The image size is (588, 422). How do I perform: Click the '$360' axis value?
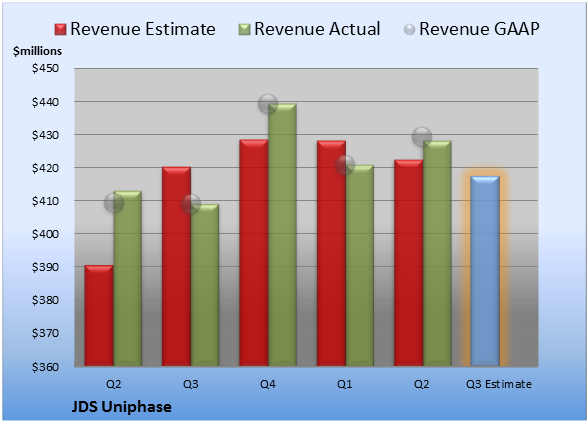tap(45, 366)
